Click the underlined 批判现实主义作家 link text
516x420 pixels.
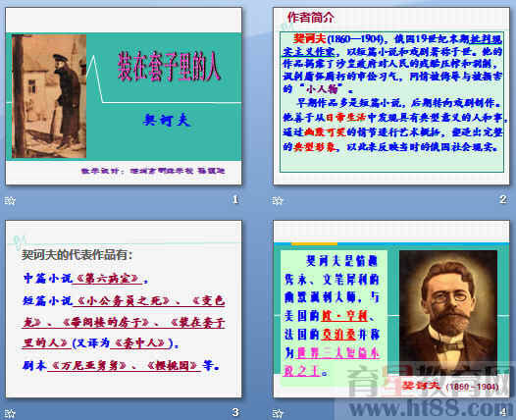pyautogui.click(x=392, y=46)
